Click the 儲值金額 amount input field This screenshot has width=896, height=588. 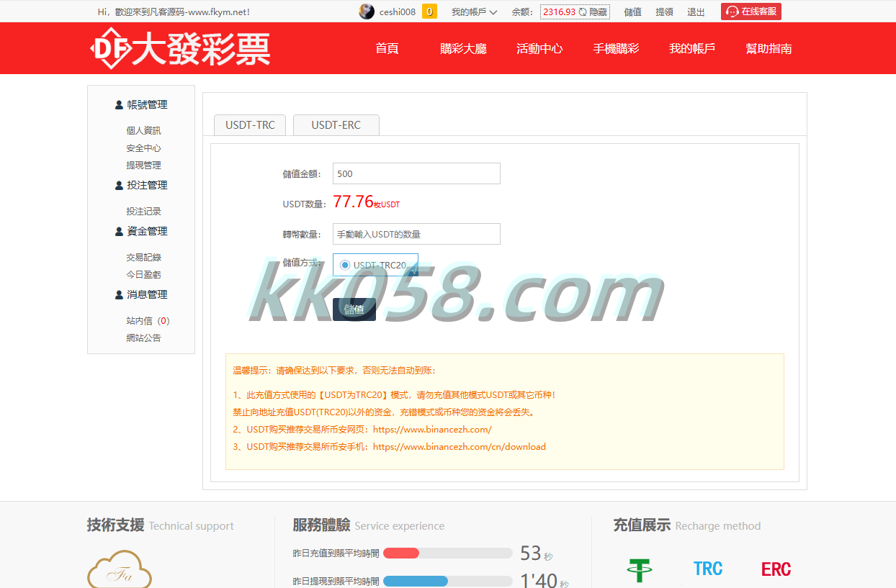pyautogui.click(x=416, y=173)
